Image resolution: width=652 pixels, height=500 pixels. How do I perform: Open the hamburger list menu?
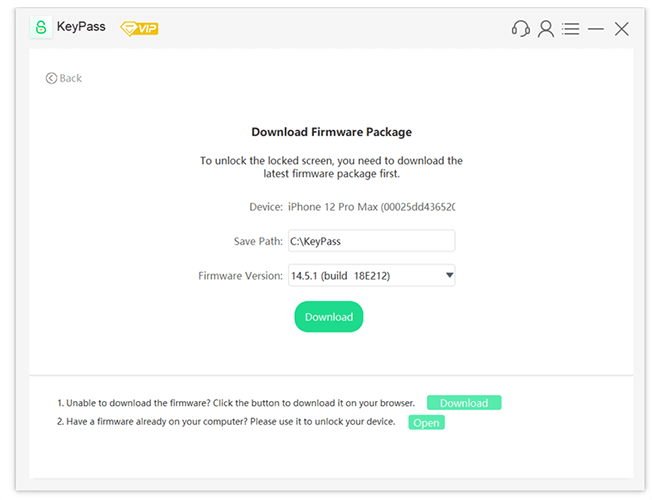(571, 29)
